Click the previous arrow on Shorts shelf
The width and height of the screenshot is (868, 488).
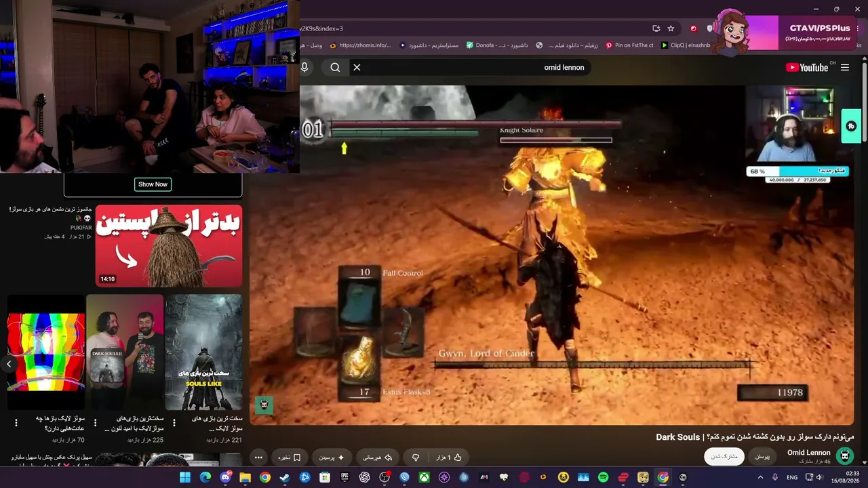tap(9, 364)
